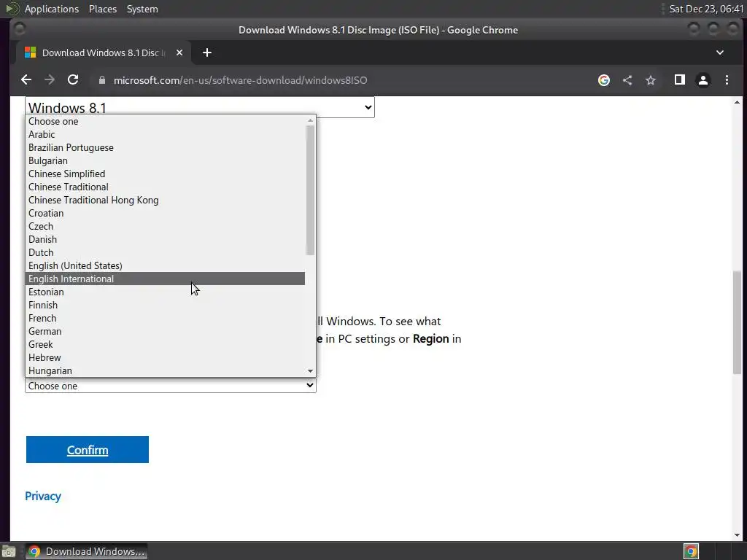Reload the current page
This screenshot has height=560, width=747.
click(73, 80)
